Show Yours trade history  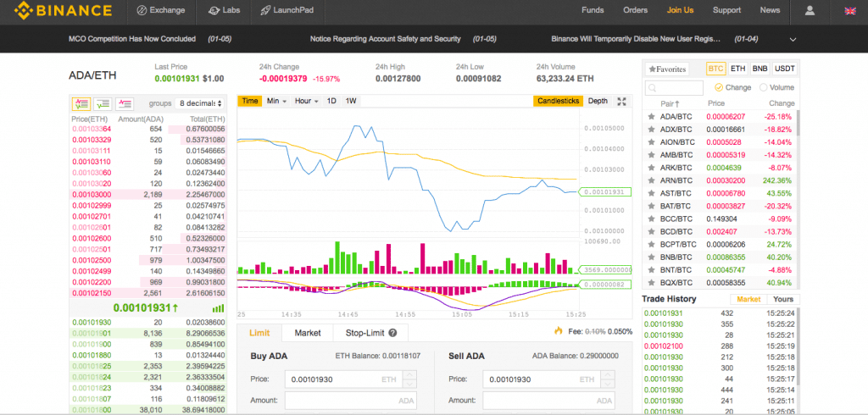(x=783, y=299)
